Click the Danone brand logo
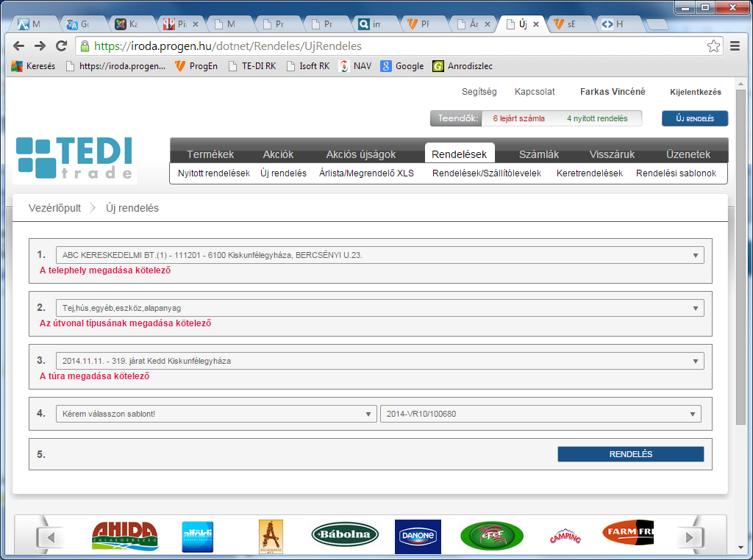753x560 pixels. coord(418,536)
